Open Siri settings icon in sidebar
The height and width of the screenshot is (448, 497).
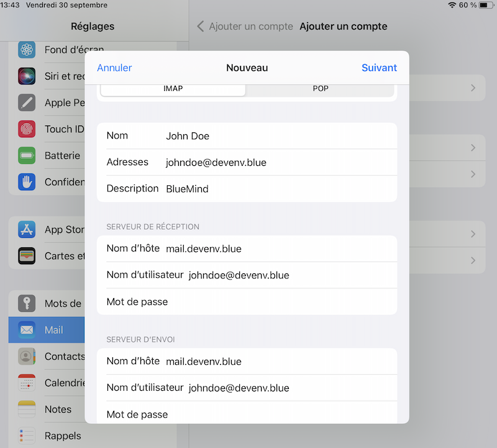point(27,76)
